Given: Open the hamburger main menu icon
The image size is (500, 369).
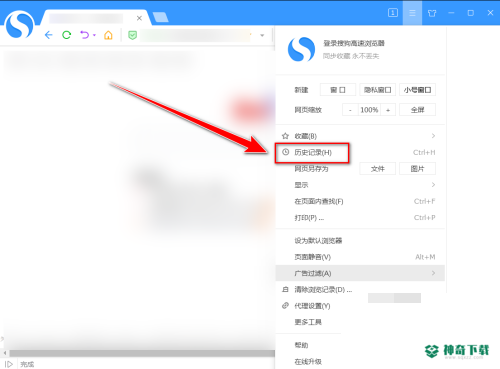Looking at the screenshot, I should (x=412, y=13).
